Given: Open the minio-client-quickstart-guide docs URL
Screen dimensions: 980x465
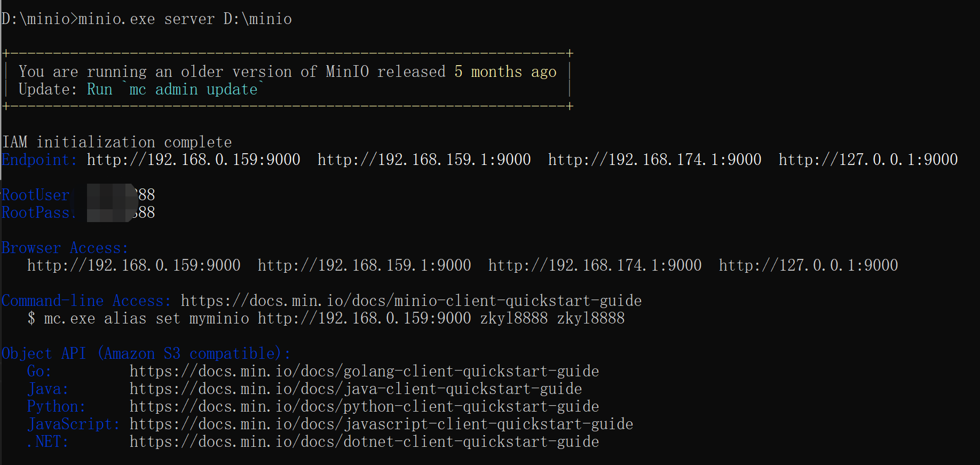Looking at the screenshot, I should [x=412, y=301].
